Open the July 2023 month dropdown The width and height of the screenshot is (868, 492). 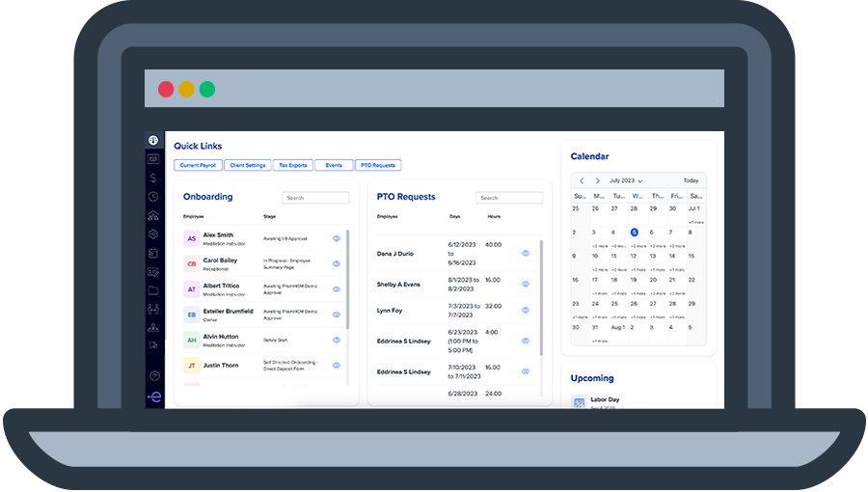[x=626, y=181]
